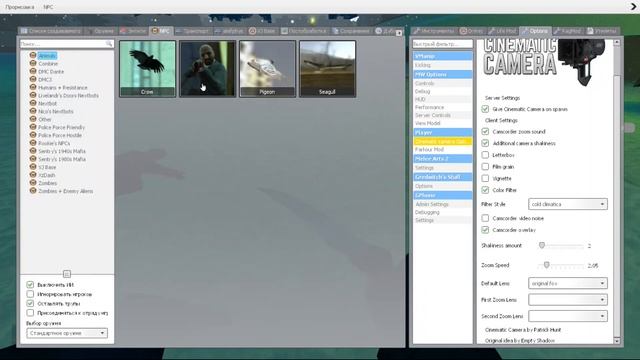Enable the Letterbox option
The image size is (640, 360).
[485, 155]
